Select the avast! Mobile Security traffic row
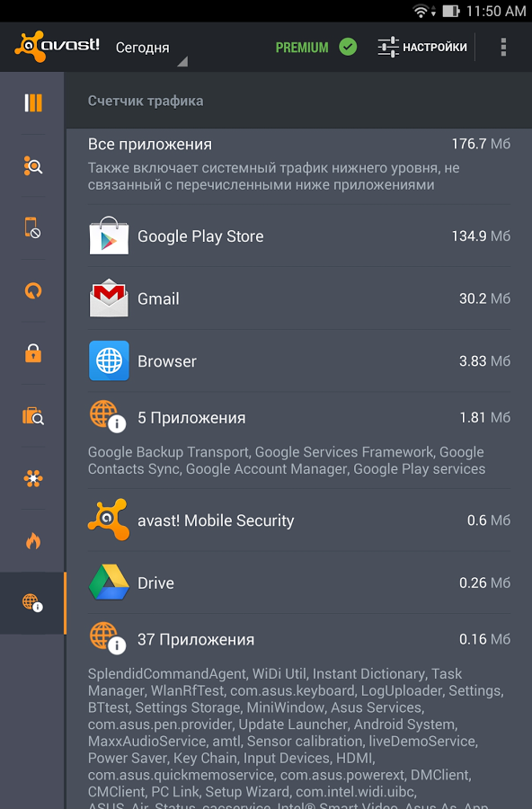This screenshot has width=532, height=809. click(270, 520)
